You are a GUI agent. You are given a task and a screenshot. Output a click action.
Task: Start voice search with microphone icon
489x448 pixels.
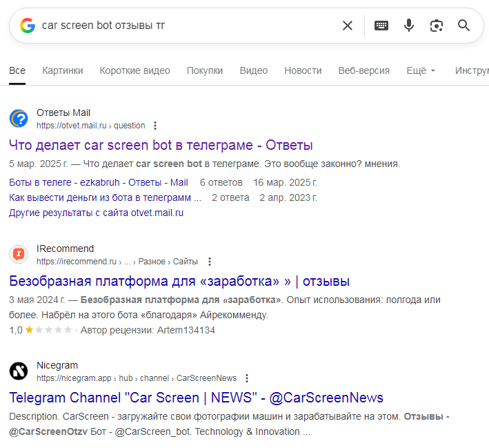tap(408, 26)
